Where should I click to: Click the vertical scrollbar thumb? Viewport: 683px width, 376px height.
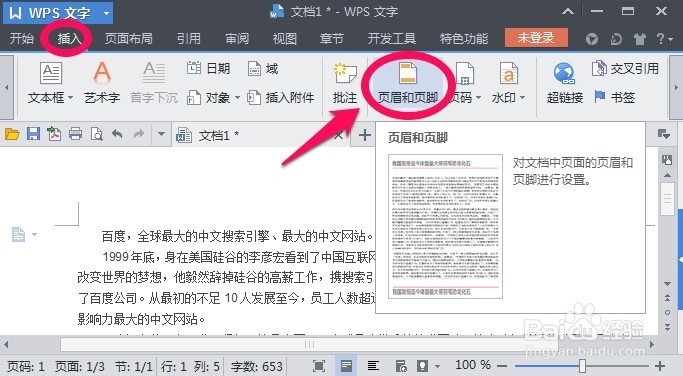click(x=667, y=199)
